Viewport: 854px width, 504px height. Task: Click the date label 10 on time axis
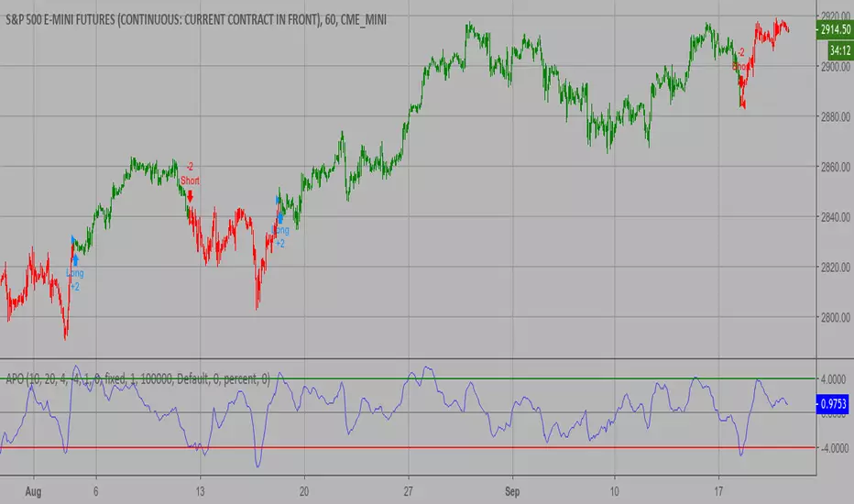[614, 491]
